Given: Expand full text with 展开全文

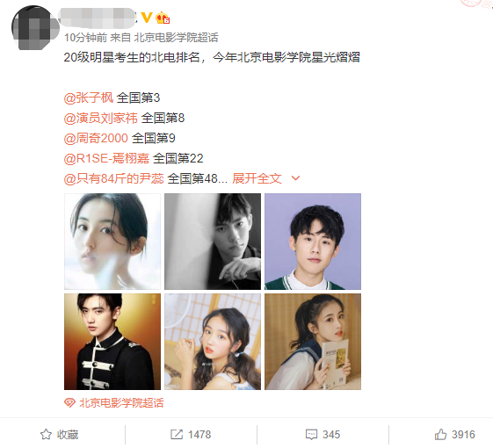Looking at the screenshot, I should click(257, 178).
